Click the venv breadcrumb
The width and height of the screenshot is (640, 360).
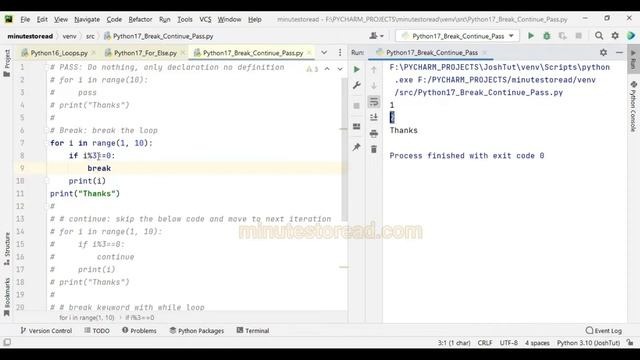69,36
